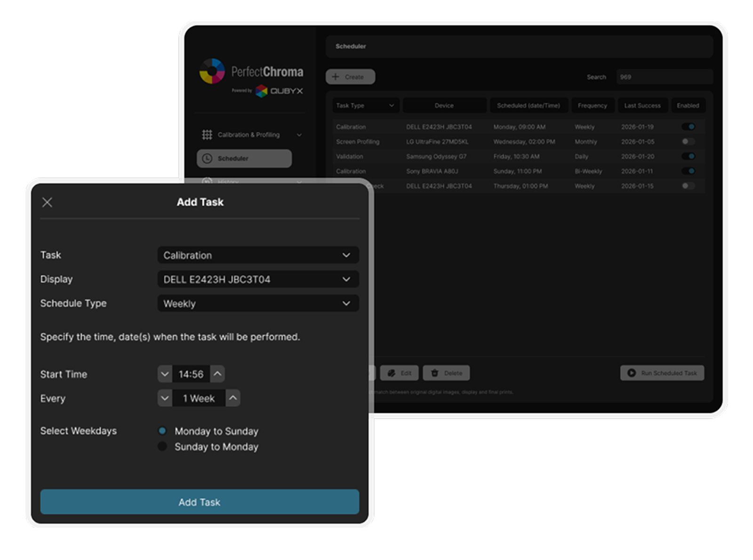The height and width of the screenshot is (560, 753).
Task: Click the Add Task confirmation button
Action: point(200,502)
